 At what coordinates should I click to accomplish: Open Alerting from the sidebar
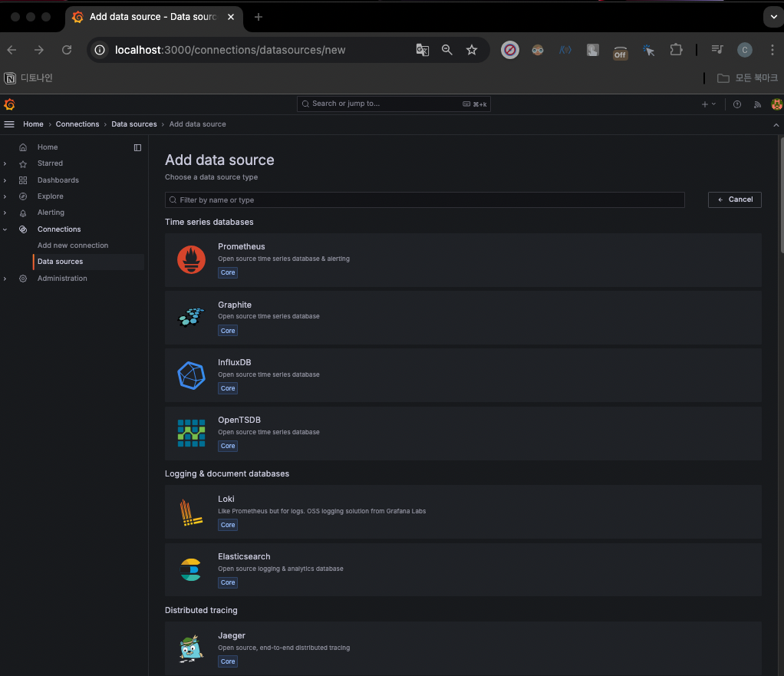[51, 213]
